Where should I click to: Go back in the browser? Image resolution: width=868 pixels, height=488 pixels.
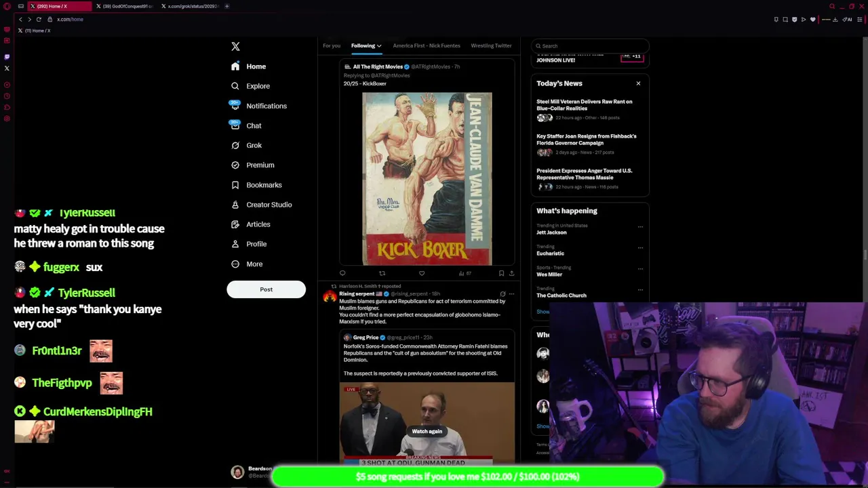20,19
